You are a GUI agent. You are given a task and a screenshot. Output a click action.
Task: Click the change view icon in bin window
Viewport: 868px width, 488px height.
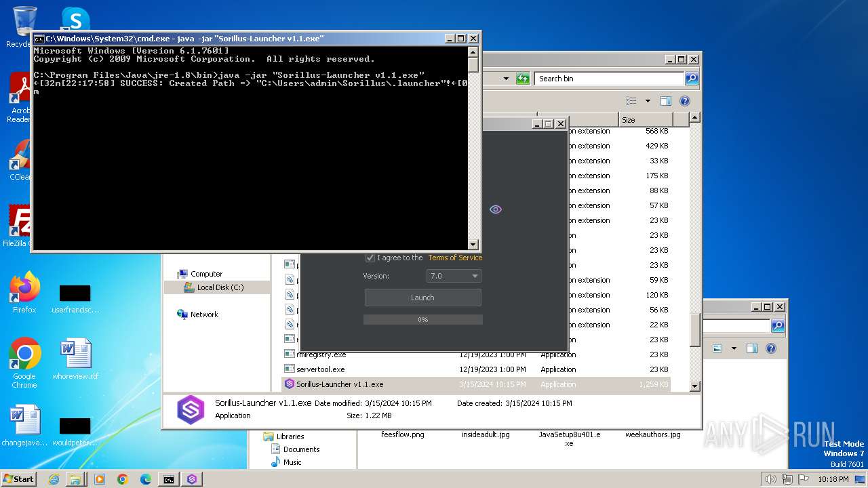(631, 101)
